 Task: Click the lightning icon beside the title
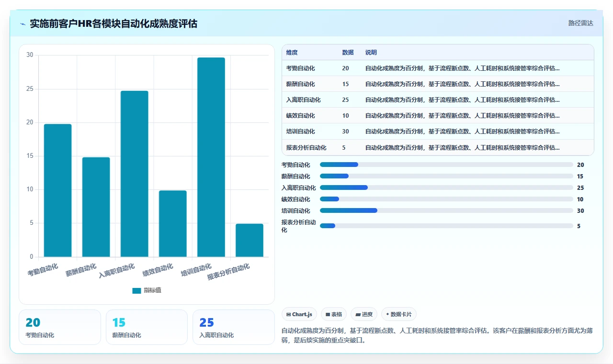click(x=23, y=24)
